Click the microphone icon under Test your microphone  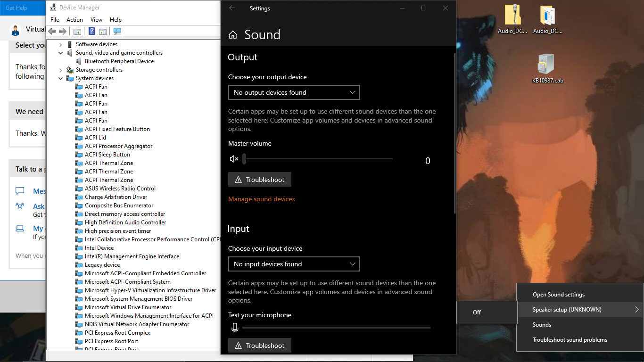235,328
